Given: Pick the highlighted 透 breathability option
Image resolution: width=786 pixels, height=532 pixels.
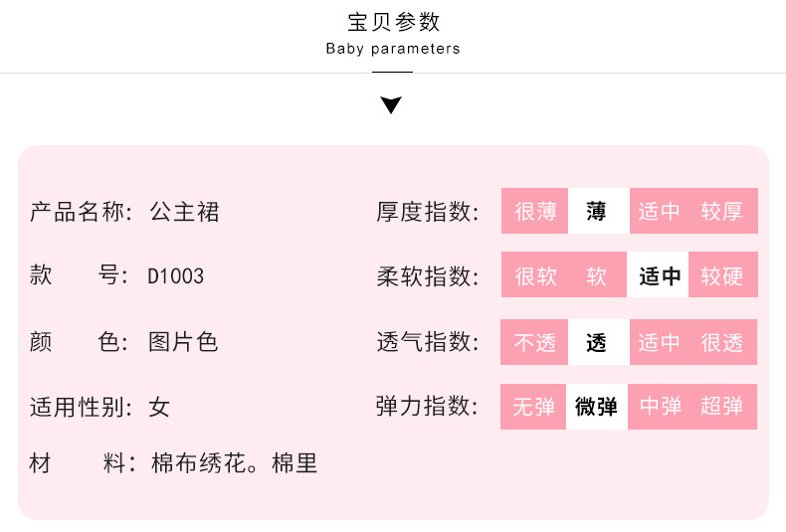Looking at the screenshot, I should coord(597,343).
